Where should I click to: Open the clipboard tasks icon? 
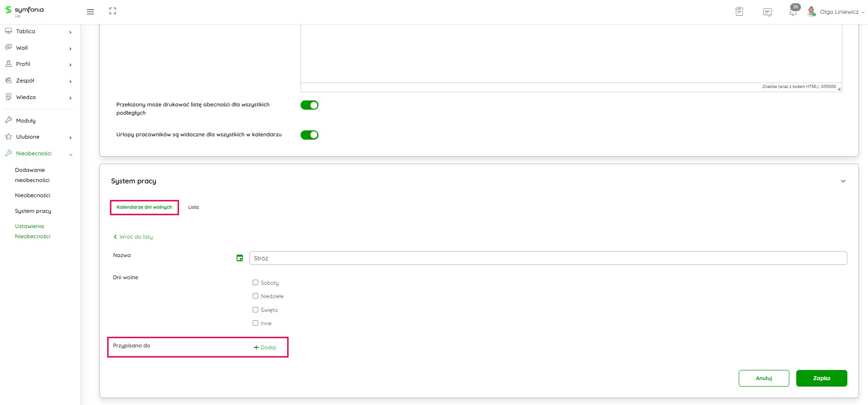(x=739, y=12)
